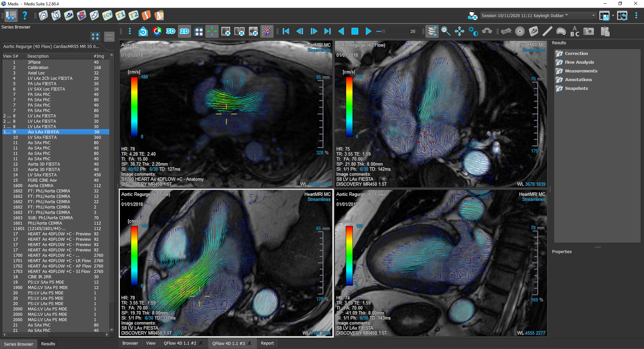This screenshot has height=349, width=644.
Task: Switch to the QFlow 4D 1.1 #2 tab
Action: click(x=179, y=343)
